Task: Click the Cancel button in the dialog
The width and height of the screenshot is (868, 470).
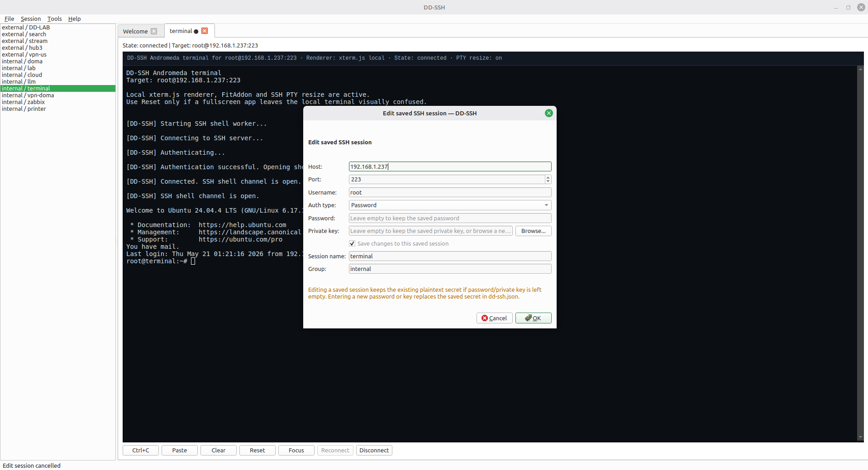Action: click(x=494, y=318)
